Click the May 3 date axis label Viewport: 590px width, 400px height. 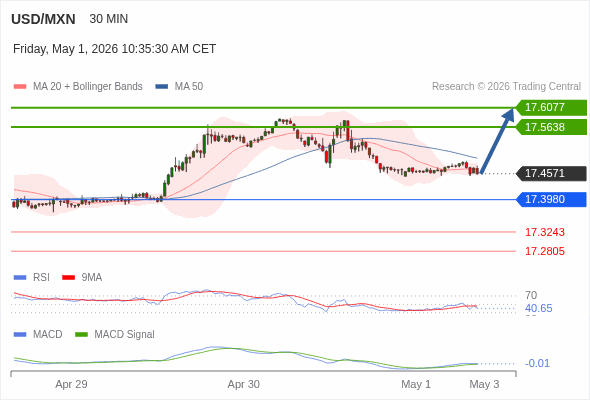[484, 385]
